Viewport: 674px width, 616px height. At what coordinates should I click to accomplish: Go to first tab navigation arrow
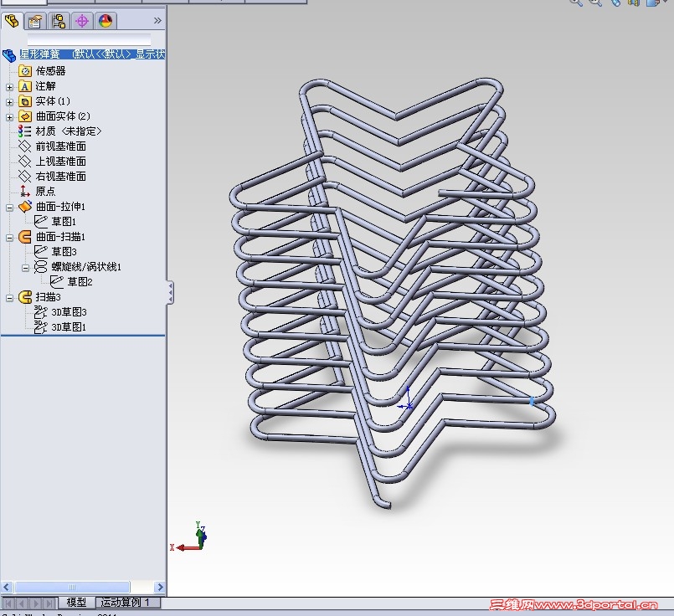click(x=8, y=603)
